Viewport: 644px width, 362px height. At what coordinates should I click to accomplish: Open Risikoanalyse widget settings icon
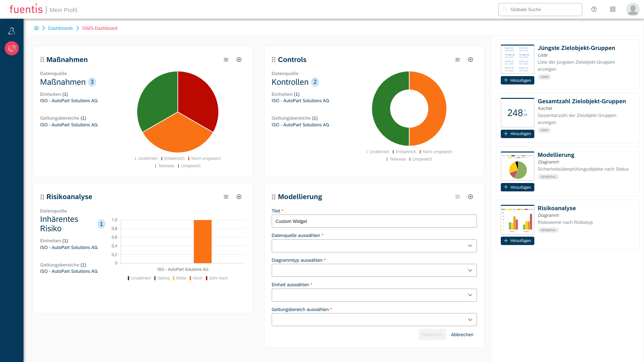(x=226, y=197)
